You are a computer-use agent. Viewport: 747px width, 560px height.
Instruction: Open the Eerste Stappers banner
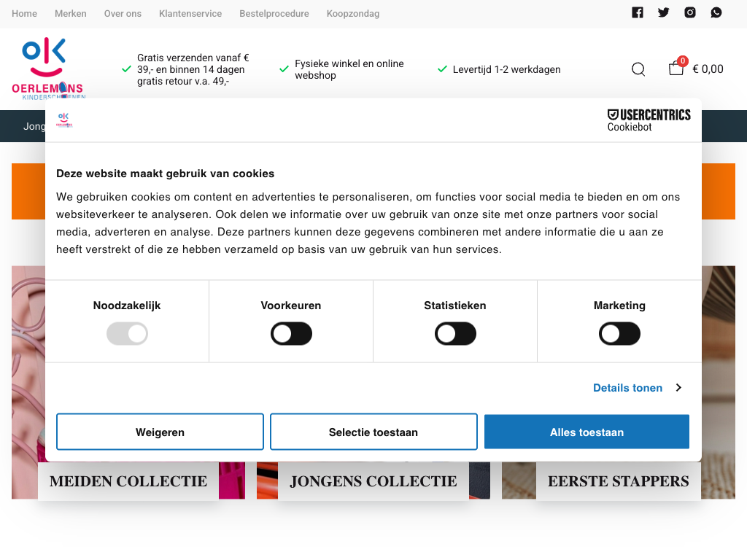[x=619, y=481]
